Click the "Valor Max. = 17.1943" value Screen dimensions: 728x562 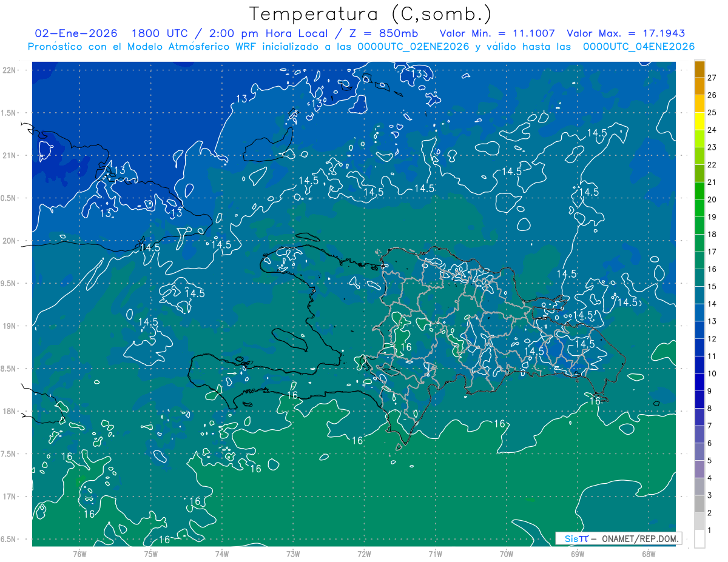click(625, 33)
